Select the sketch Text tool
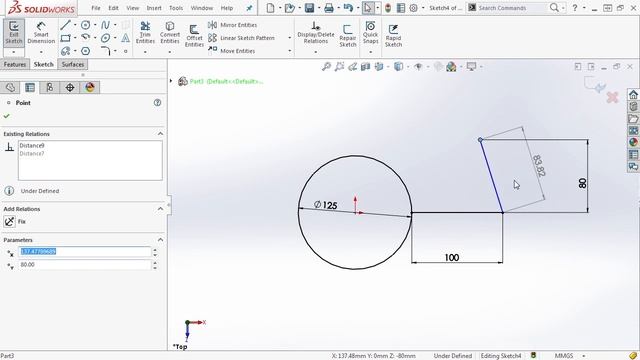This screenshot has width=640, height=360. click(125, 38)
